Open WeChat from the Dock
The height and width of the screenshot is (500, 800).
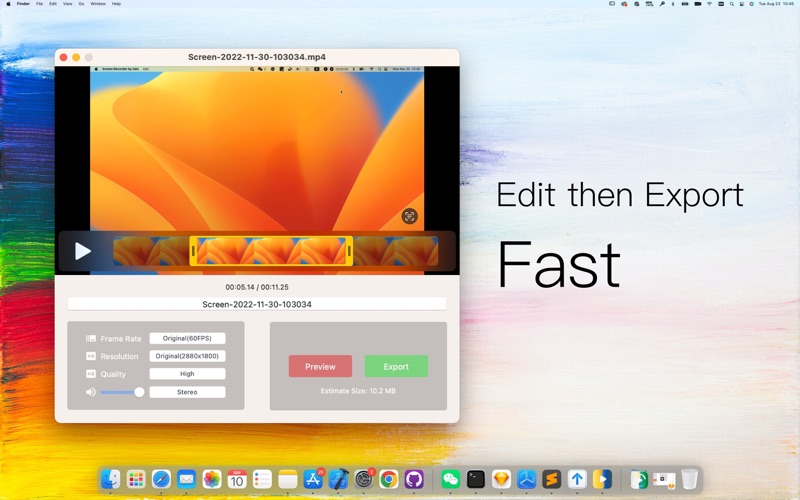click(x=451, y=480)
